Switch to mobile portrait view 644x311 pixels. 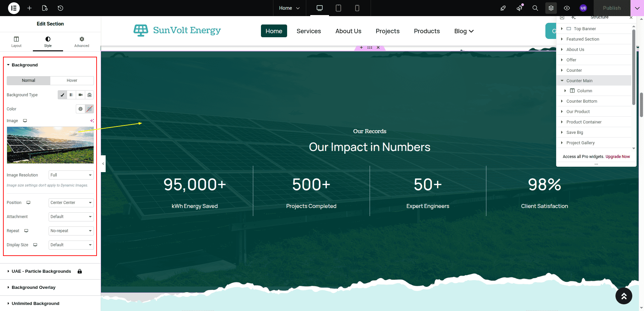click(x=357, y=8)
